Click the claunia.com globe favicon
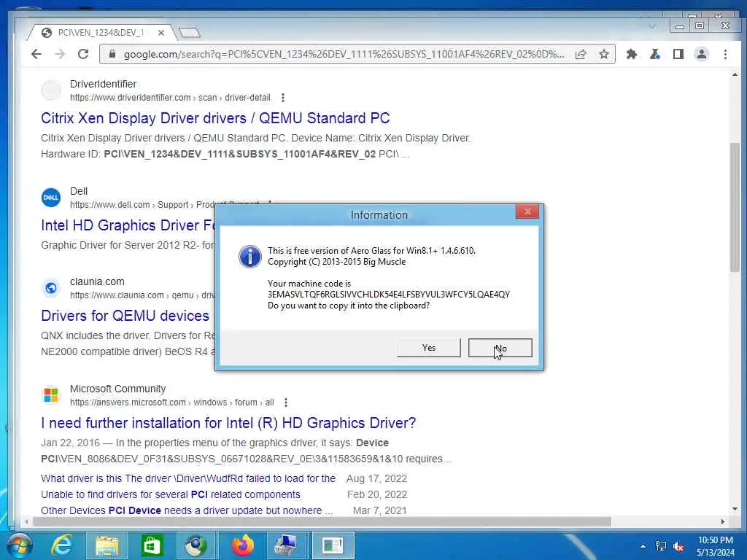This screenshot has height=560, width=747. tap(51, 288)
